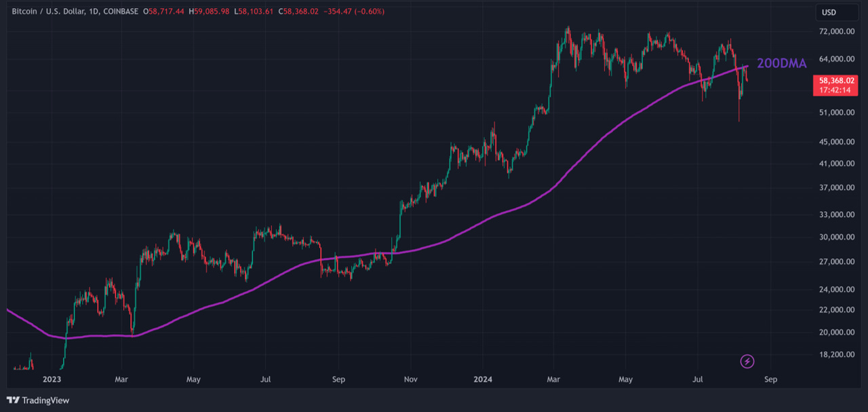The height and width of the screenshot is (412, 868).
Task: Click the 41,000.00 price axis label
Action: 837,164
